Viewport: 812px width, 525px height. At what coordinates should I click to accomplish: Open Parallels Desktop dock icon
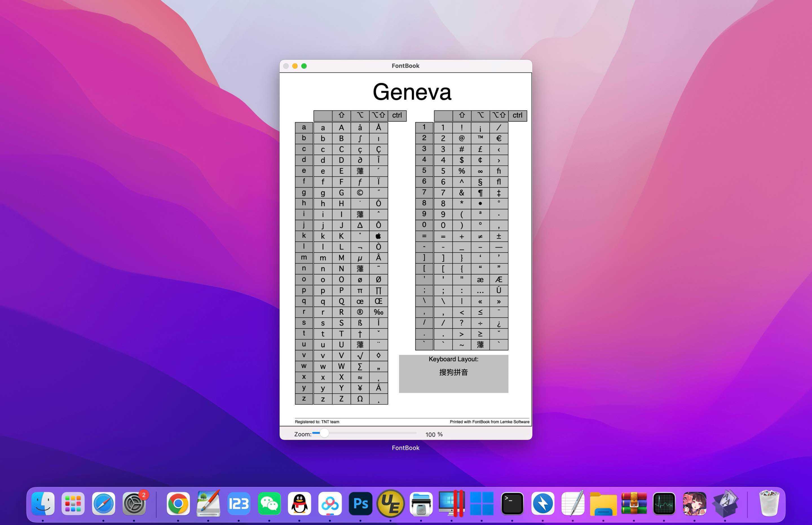[x=451, y=504]
